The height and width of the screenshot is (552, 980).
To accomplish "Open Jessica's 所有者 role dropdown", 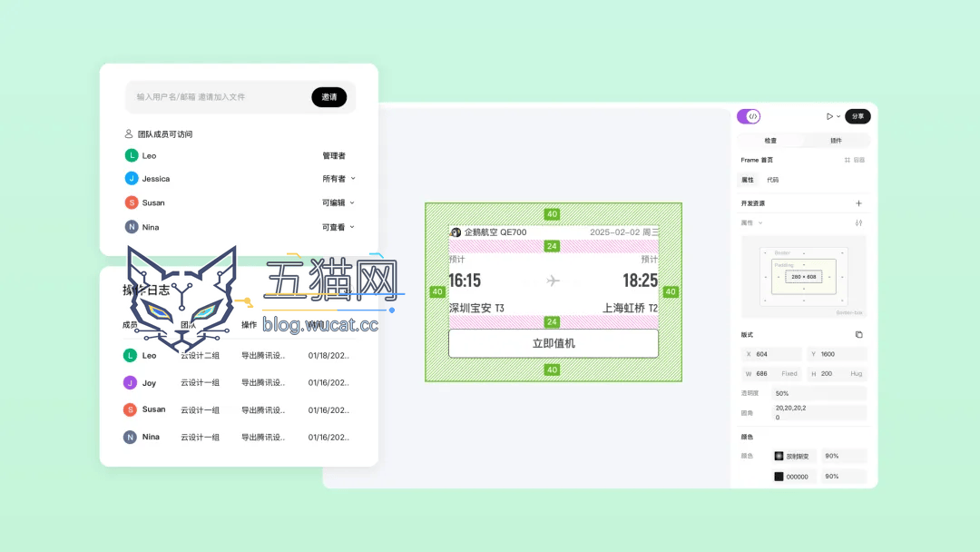I will click(x=338, y=179).
